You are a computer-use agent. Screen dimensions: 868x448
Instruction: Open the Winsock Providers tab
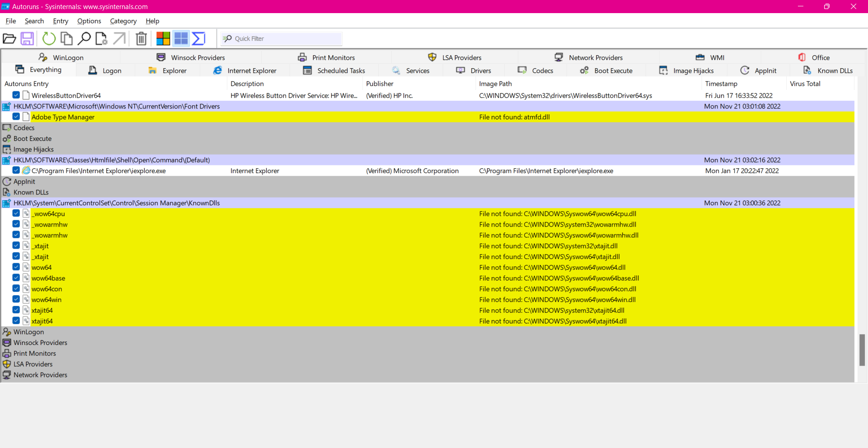pos(190,57)
